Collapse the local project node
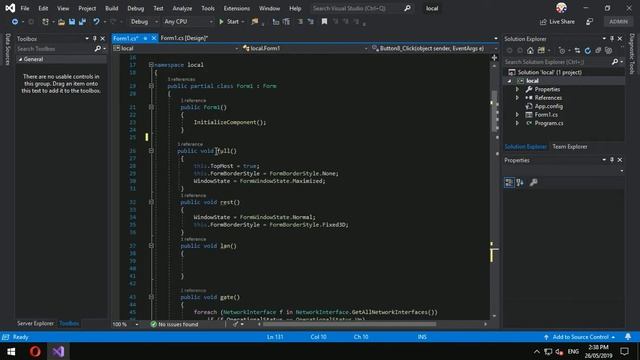Viewport: 640px width, 360px height. pos(509,81)
